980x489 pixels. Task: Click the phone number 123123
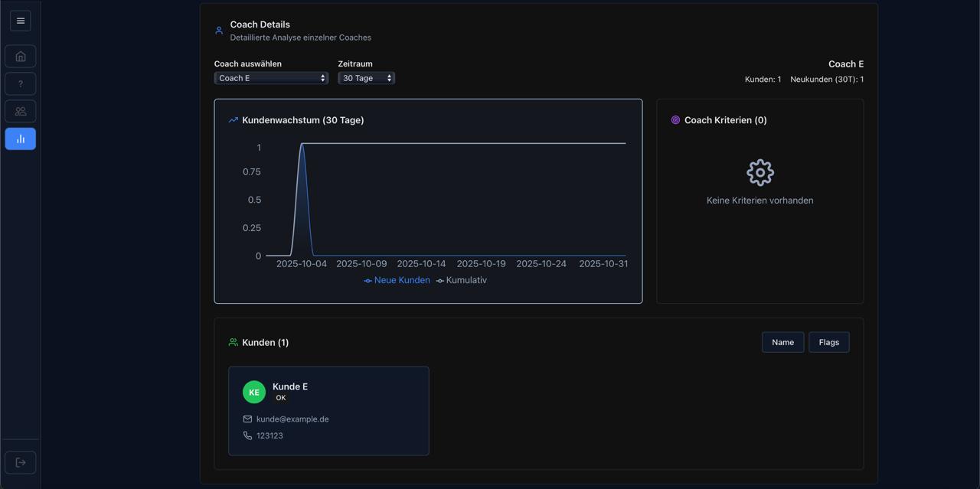click(269, 435)
